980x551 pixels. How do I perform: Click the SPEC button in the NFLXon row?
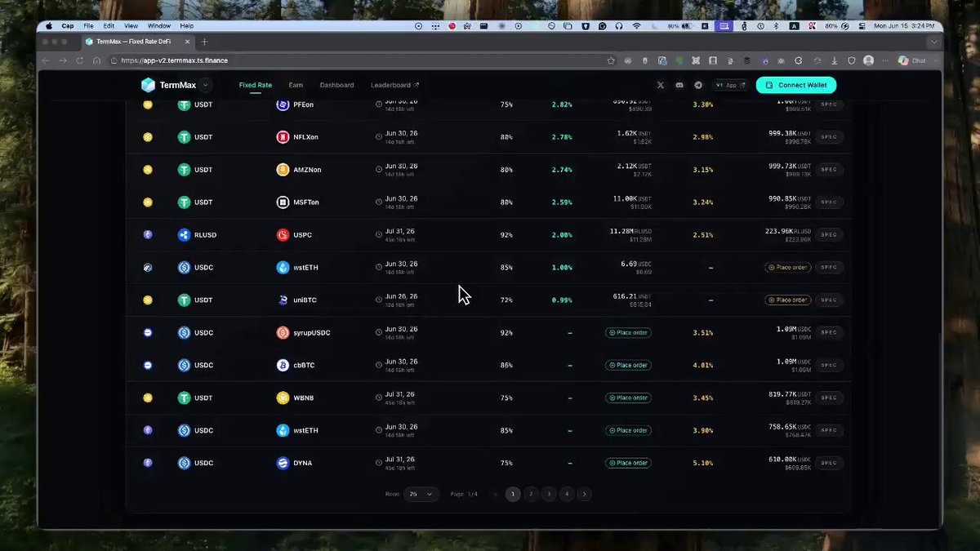click(x=829, y=137)
